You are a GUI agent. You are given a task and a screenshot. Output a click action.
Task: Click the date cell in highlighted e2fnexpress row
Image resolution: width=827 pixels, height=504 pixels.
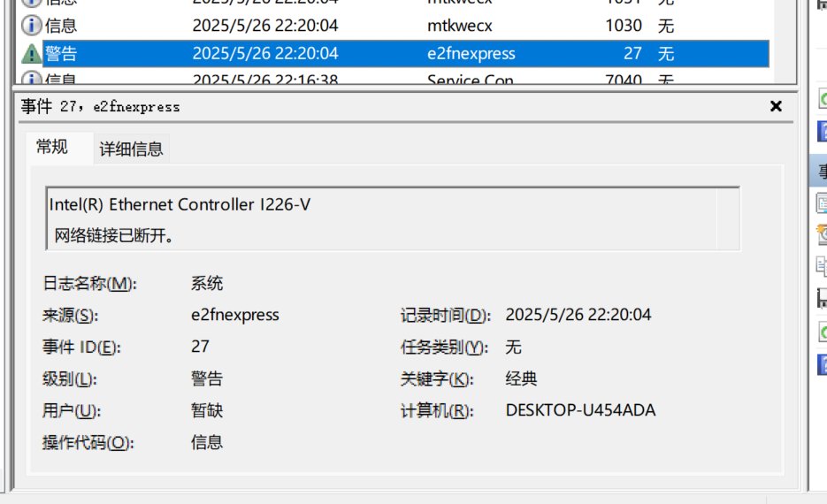point(265,53)
